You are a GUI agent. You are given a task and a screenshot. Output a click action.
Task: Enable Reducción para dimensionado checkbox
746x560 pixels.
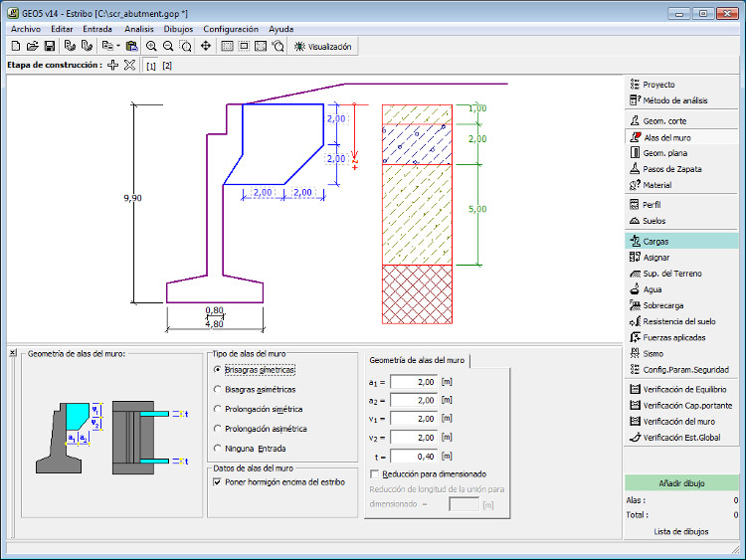[x=374, y=473]
